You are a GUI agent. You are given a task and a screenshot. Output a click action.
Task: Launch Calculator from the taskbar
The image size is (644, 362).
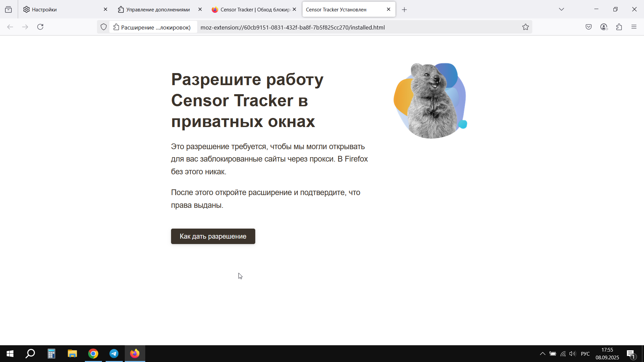pos(51,354)
